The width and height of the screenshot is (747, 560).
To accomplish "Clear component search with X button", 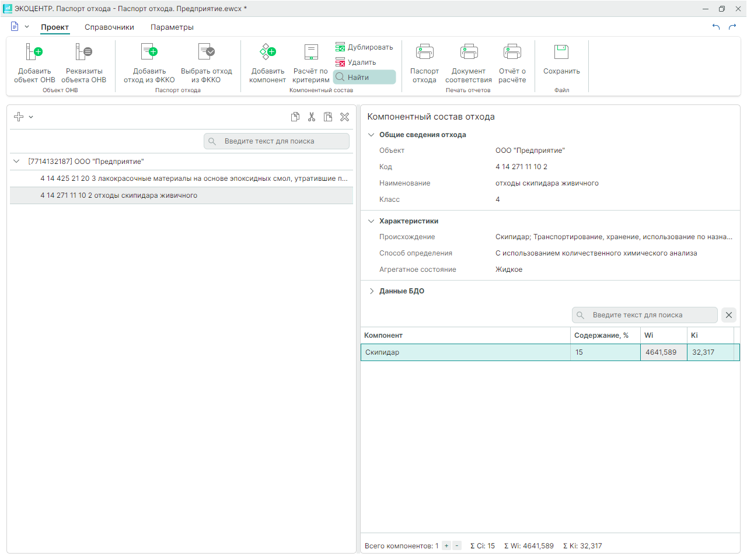I will (x=729, y=315).
